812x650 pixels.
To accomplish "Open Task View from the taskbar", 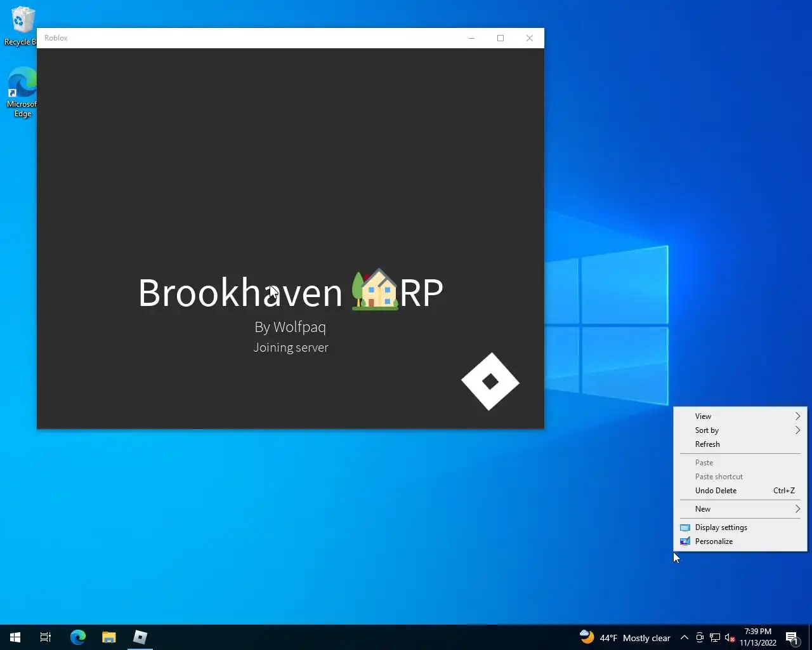I will pyautogui.click(x=46, y=637).
